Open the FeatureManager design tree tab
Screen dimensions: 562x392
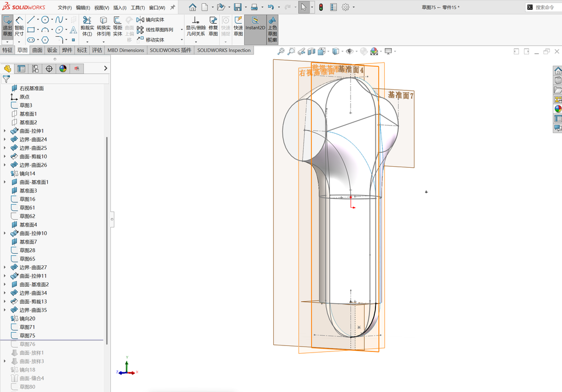pyautogui.click(x=8, y=69)
